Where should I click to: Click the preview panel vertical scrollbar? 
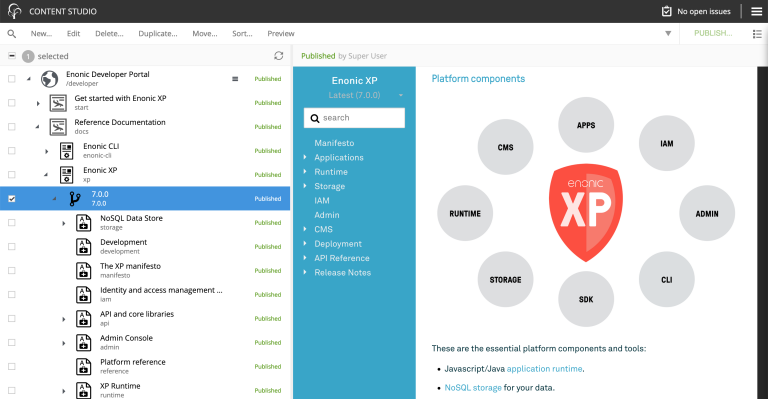(762, 233)
